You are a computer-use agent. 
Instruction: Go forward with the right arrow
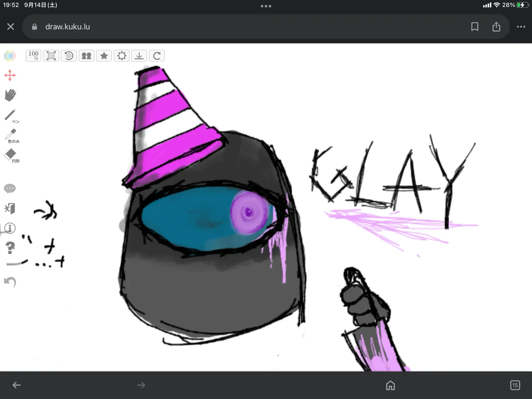coord(141,385)
